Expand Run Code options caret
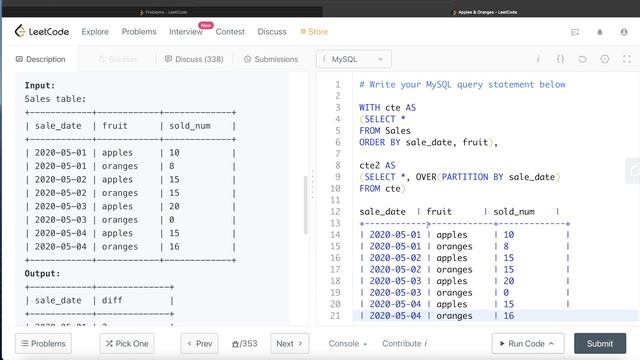The height and width of the screenshot is (360, 640). click(x=551, y=344)
